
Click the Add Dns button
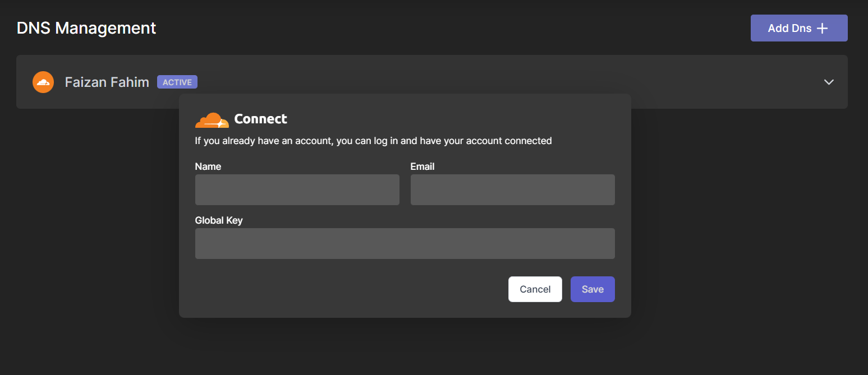tap(799, 28)
